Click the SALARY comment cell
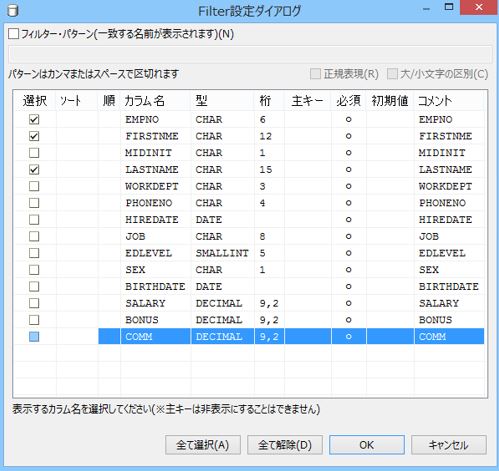 449,303
